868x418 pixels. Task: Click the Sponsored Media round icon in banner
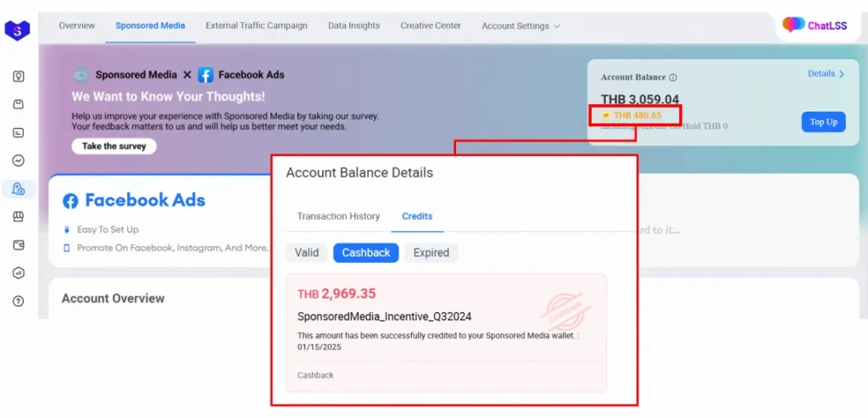[x=81, y=75]
